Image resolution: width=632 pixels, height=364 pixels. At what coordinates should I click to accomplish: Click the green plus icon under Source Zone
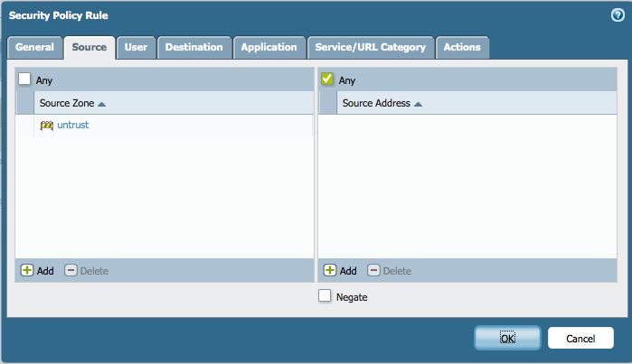[27, 270]
